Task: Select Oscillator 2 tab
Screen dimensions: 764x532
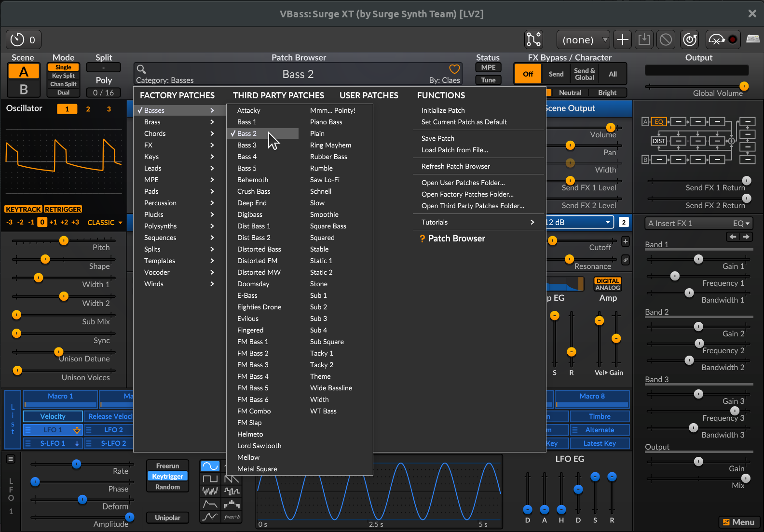Action: click(88, 109)
